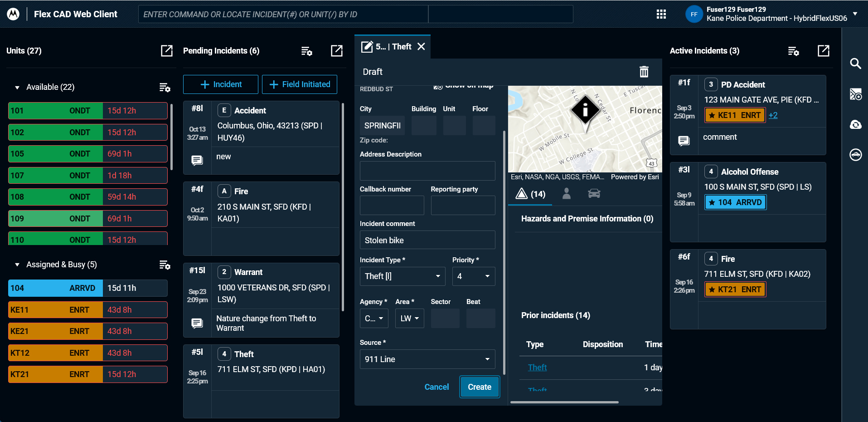Pop out Active Incidents into a new window

click(x=824, y=51)
